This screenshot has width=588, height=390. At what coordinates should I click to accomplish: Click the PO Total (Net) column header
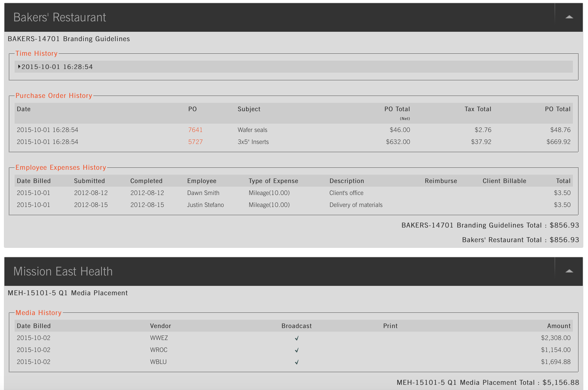point(397,113)
